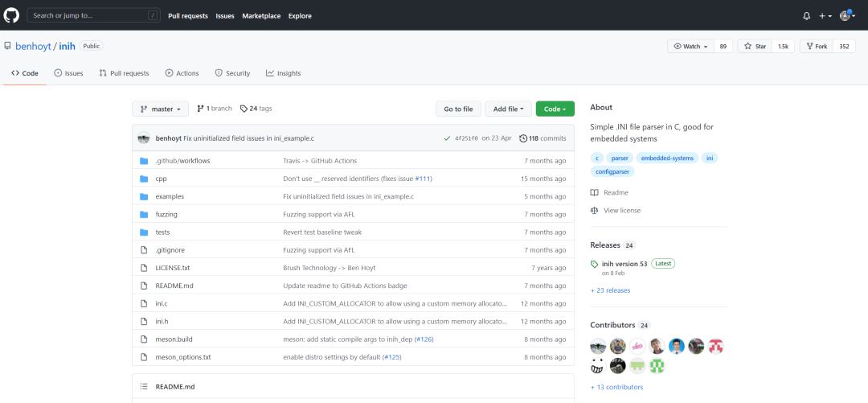
Task: Open the tests folder
Action: tap(162, 232)
